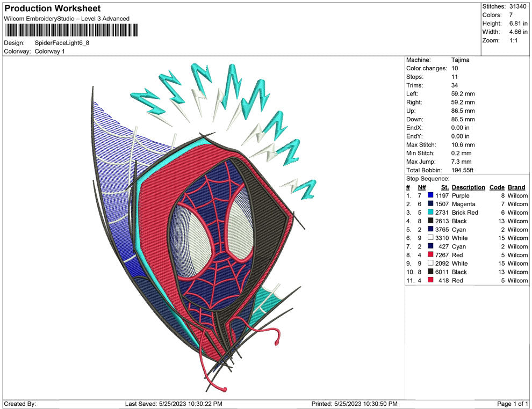Screen dimensions: 532x409
Task: Pick the cyan swatch in the 2731 Brick Red row
Action: 430,212
